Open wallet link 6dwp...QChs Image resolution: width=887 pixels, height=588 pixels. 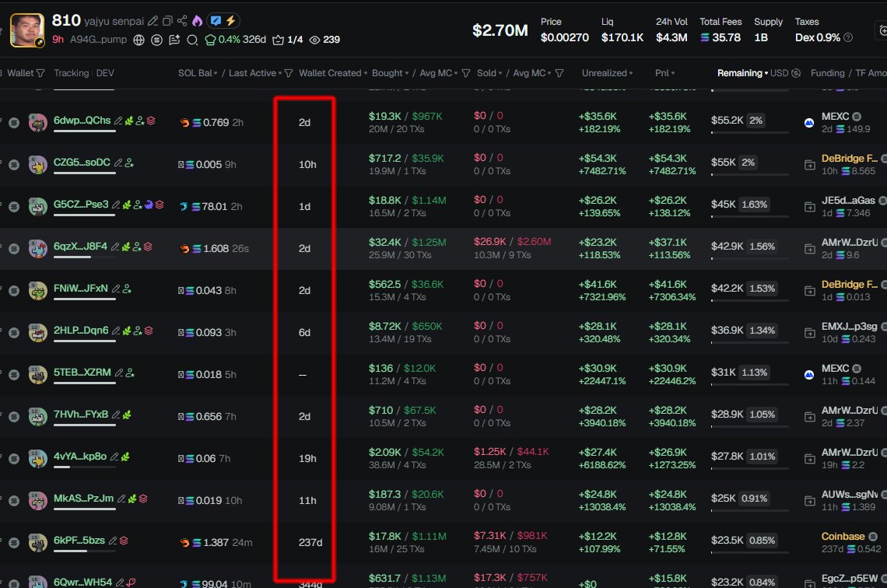(82, 121)
